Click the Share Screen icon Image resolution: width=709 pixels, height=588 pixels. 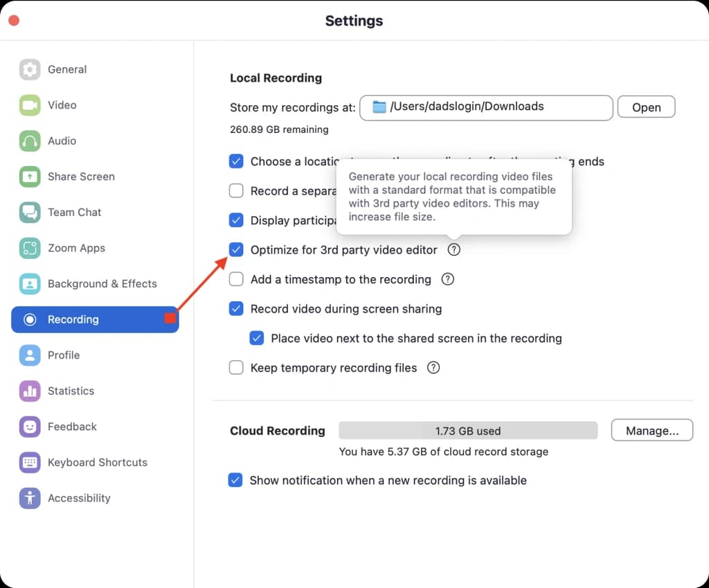pyautogui.click(x=30, y=177)
